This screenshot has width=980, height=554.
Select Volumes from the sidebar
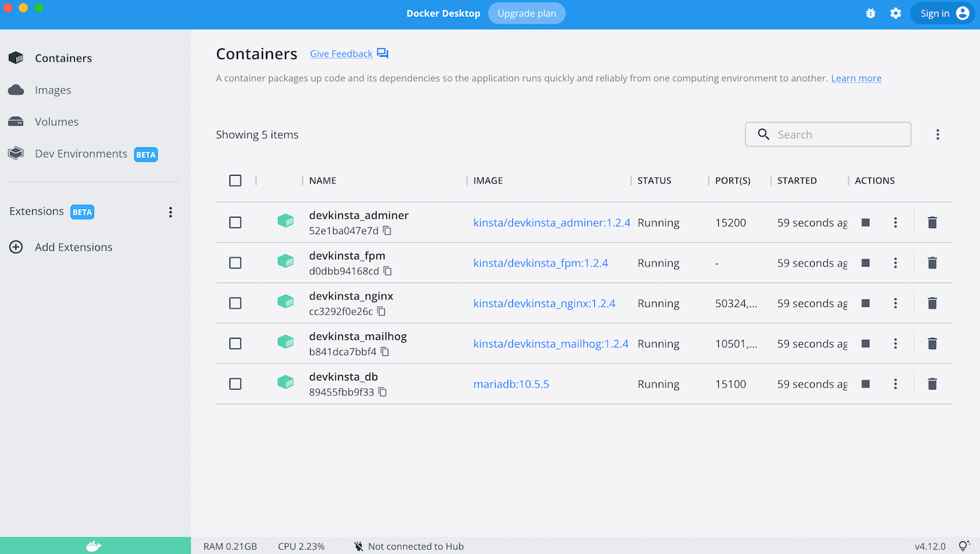[56, 121]
